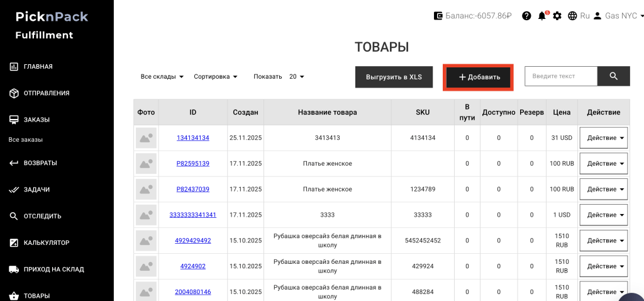Image resolution: width=644 pixels, height=301 pixels.
Task: Click the magnifier search button
Action: 614,76
